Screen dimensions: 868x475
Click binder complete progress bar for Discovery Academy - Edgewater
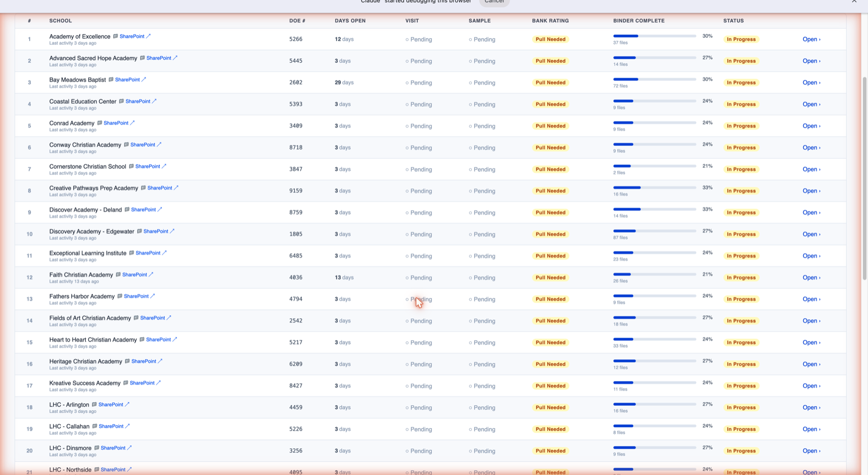pyautogui.click(x=655, y=231)
